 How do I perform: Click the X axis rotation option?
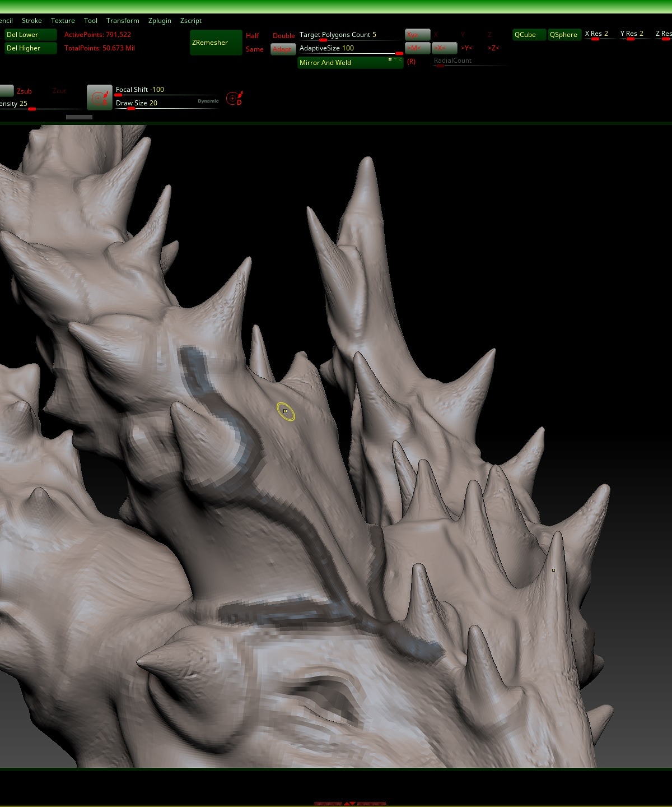click(436, 35)
